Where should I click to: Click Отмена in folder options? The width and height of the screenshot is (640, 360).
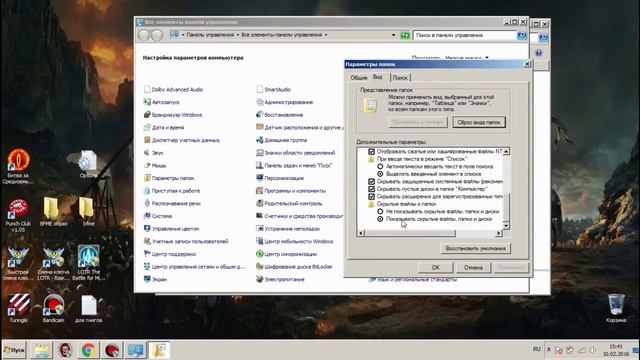[x=473, y=268]
